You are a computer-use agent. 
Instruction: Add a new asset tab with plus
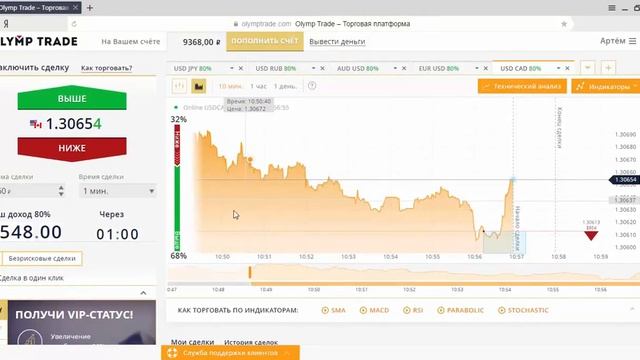tap(608, 68)
